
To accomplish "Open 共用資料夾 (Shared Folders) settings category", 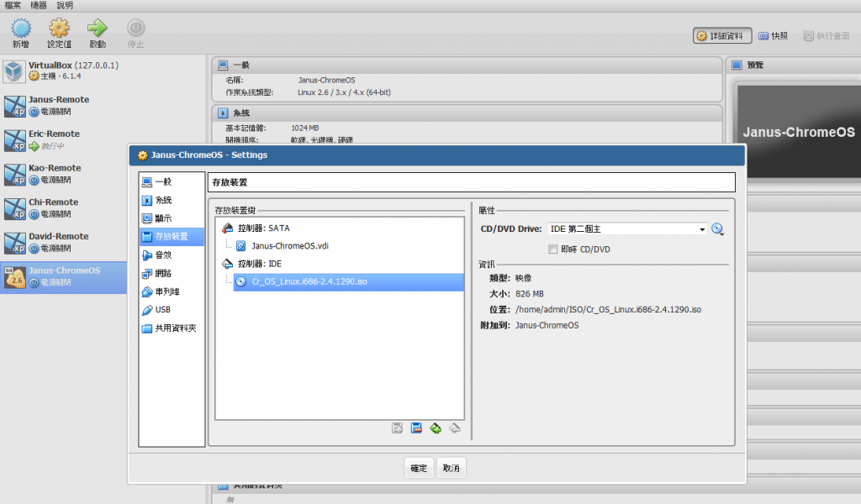I will pos(172,328).
